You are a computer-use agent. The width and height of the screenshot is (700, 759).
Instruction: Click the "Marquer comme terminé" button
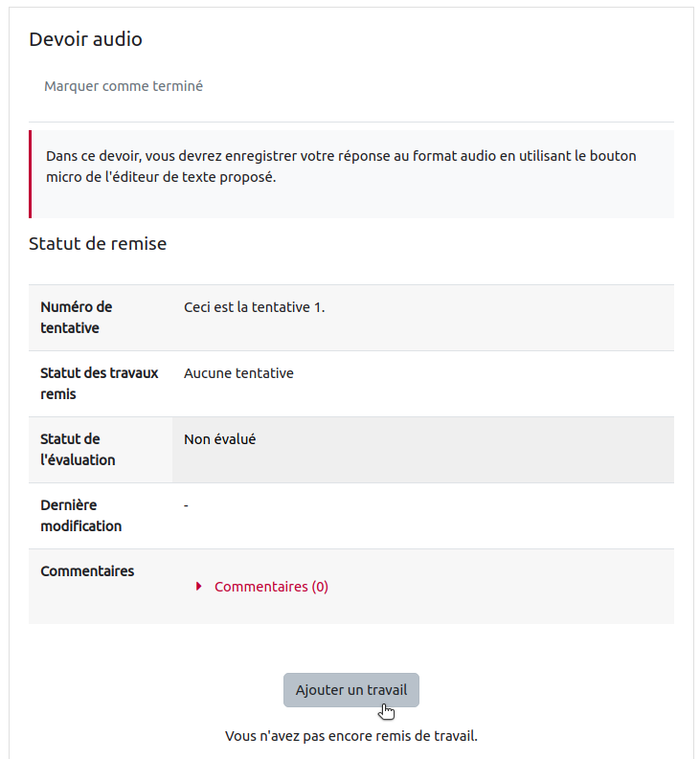124,86
